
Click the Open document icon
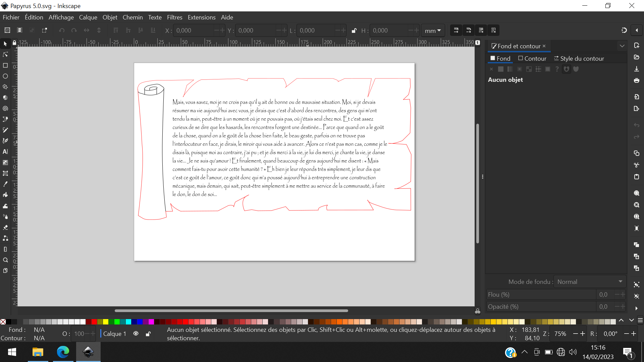pyautogui.click(x=637, y=57)
